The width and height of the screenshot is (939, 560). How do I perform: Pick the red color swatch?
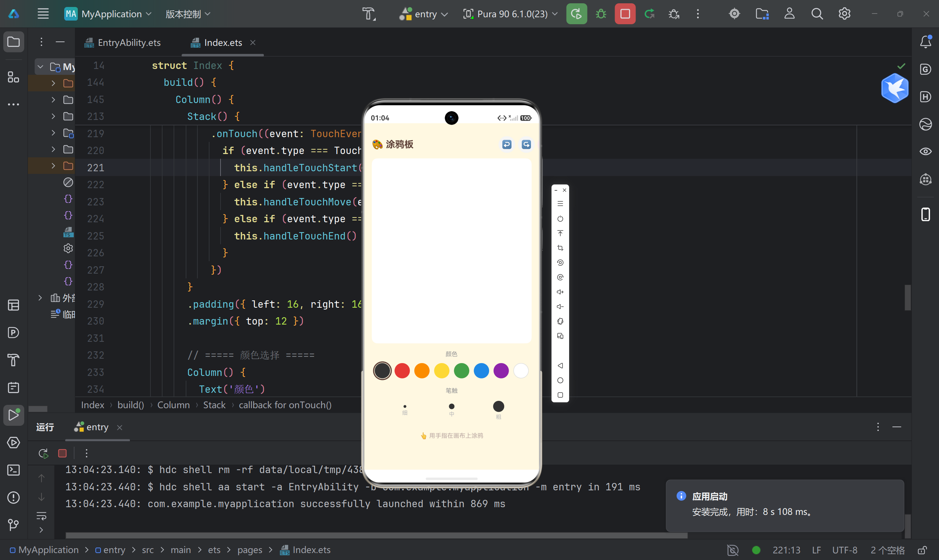click(402, 370)
